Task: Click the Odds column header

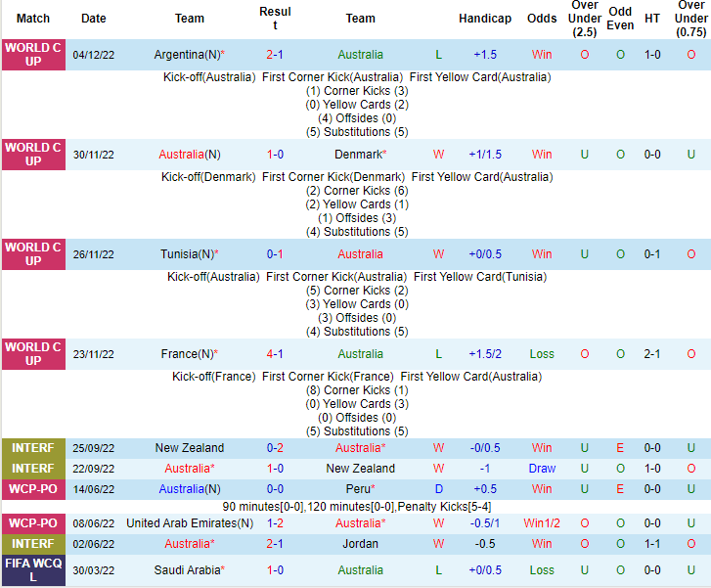Action: [x=542, y=19]
